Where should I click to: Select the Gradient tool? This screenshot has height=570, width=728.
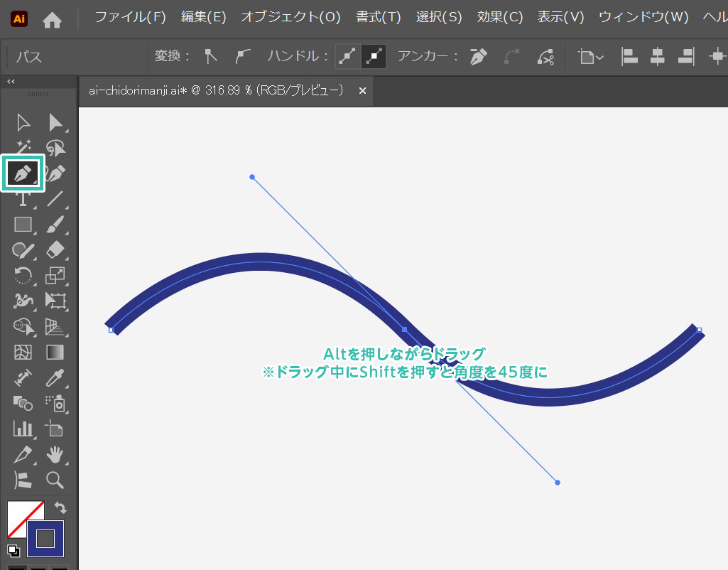pyautogui.click(x=55, y=352)
